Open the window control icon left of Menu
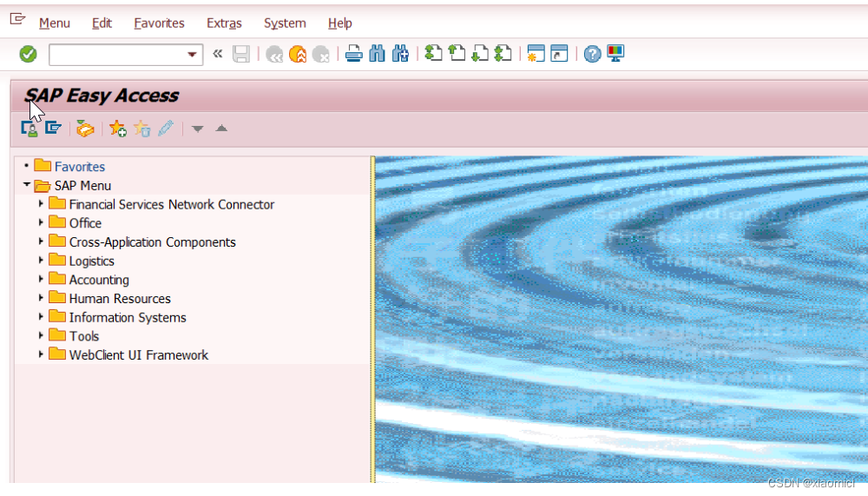868x496 pixels. click(x=17, y=19)
